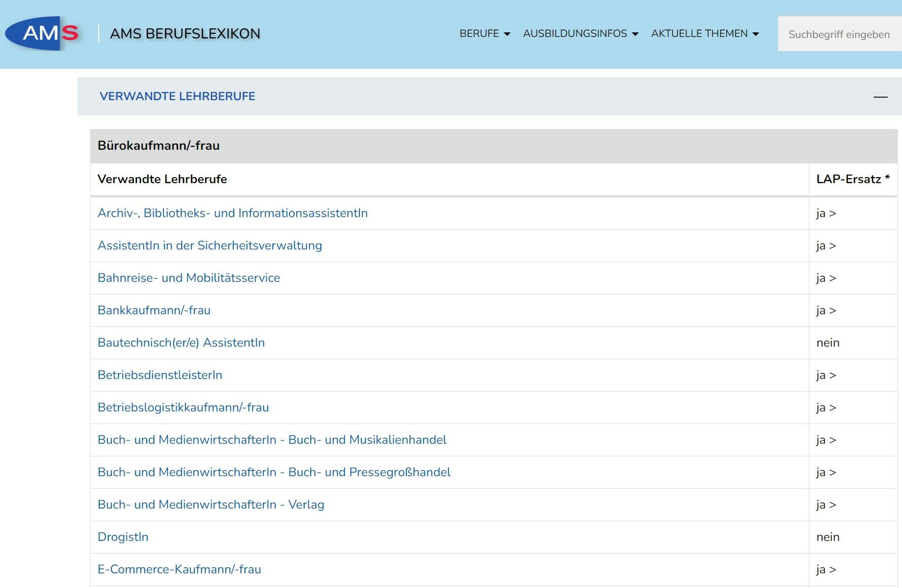
Task: Collapse the Verwandte Lehrberufe section
Action: point(177,96)
